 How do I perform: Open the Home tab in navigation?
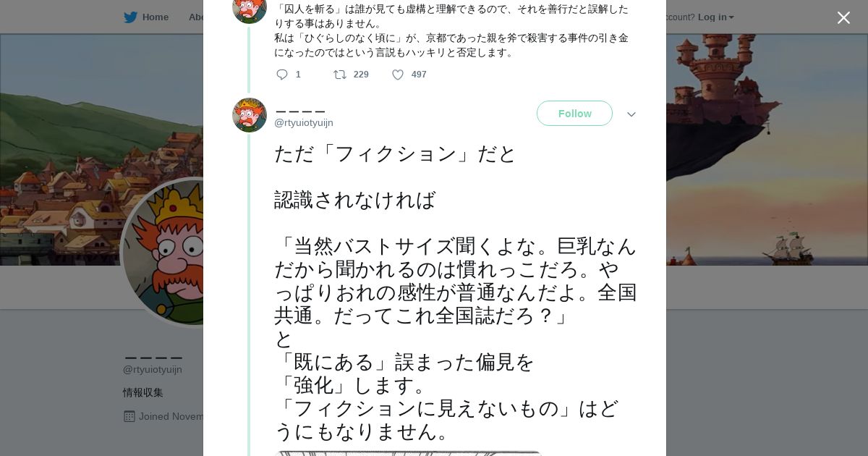[x=155, y=17]
